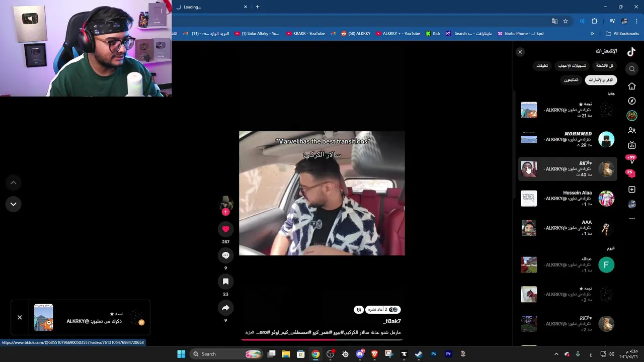644x362 pixels.
Task: Open the Friends icon in the sidebar
Action: 632,130
